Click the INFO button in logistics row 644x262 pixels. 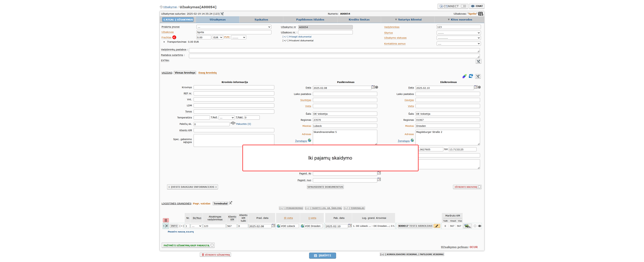pos(174,226)
